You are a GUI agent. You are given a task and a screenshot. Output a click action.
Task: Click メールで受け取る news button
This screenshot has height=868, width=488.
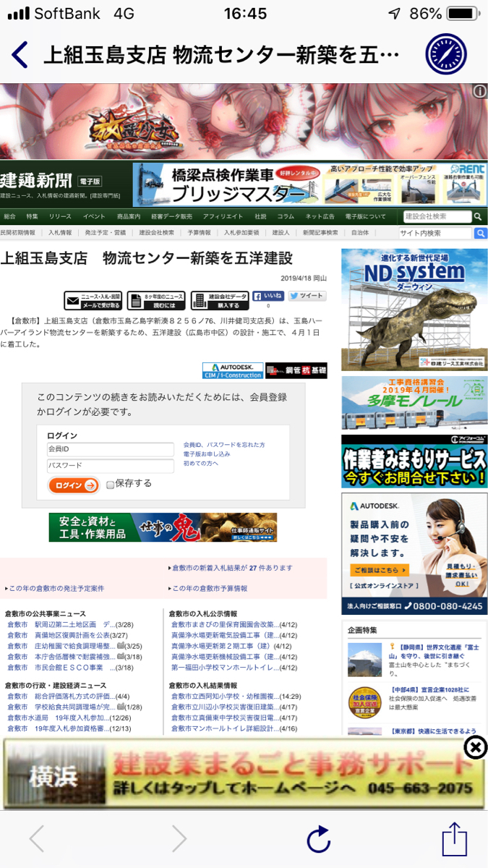click(93, 301)
